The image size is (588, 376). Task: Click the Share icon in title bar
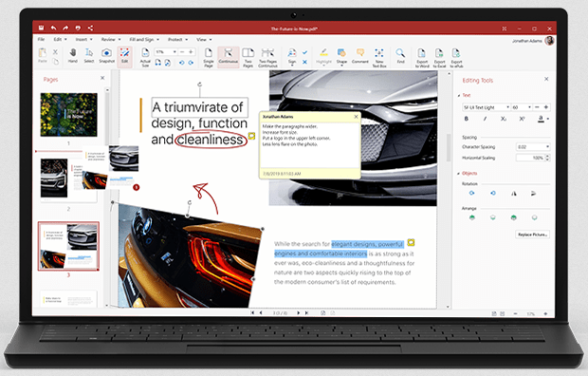tap(90, 28)
